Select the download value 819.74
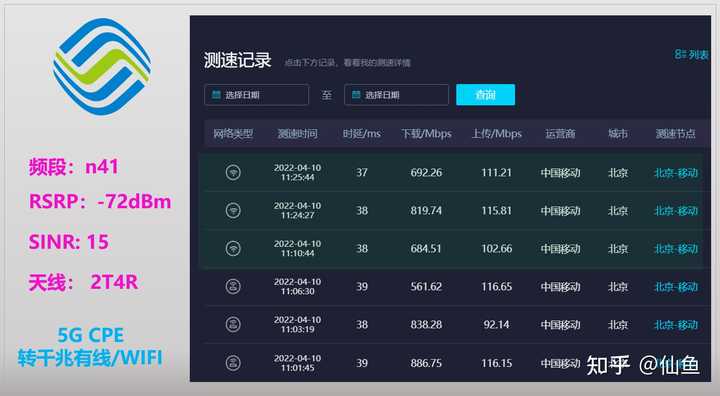This screenshot has height=396, width=720. (426, 211)
